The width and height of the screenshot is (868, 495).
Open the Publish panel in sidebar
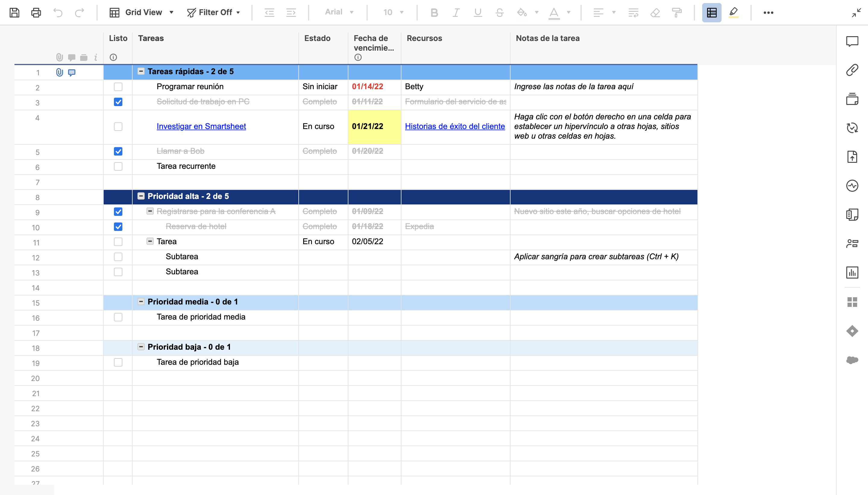852,157
